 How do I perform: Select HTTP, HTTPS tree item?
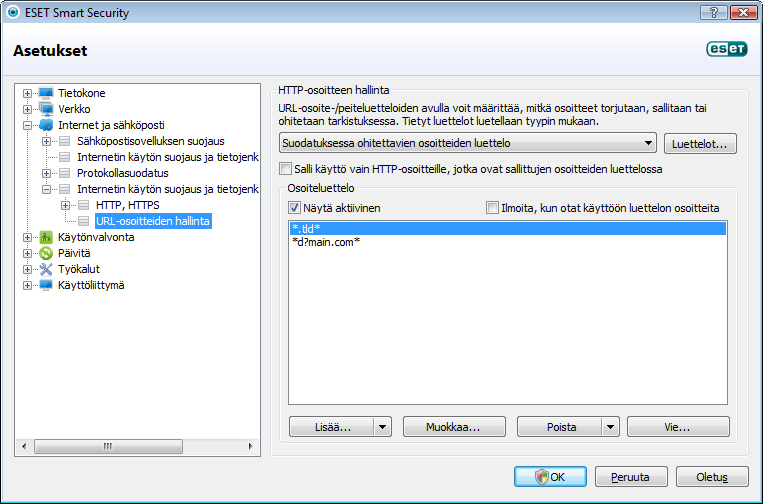(x=127, y=205)
